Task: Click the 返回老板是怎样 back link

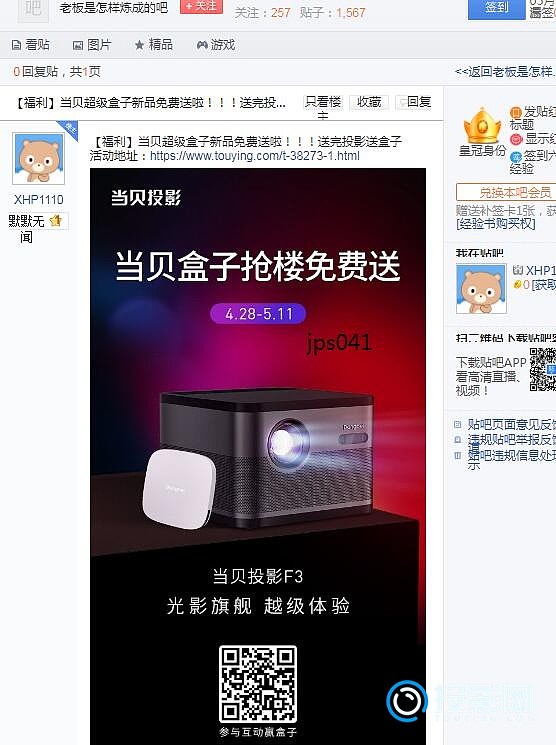Action: [x=505, y=72]
